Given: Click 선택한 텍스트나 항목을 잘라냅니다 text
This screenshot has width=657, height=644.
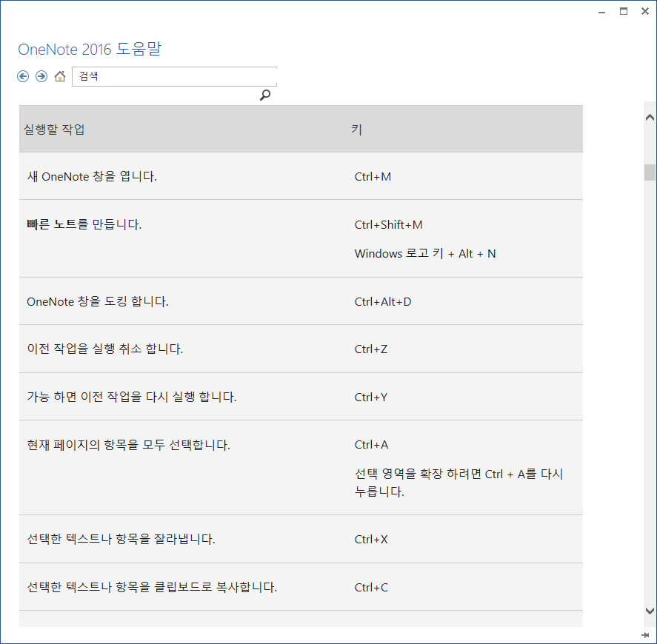Looking at the screenshot, I should pyautogui.click(x=121, y=539).
